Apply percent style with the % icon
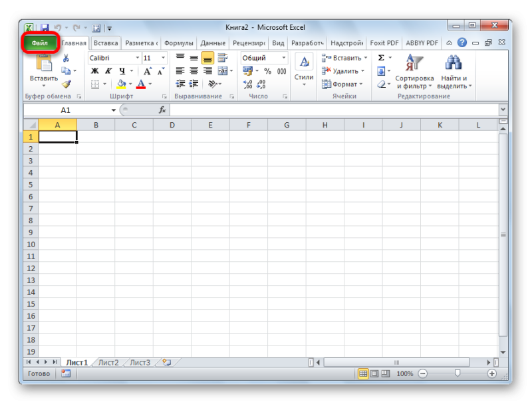This screenshot has width=532, height=404. 268,71
